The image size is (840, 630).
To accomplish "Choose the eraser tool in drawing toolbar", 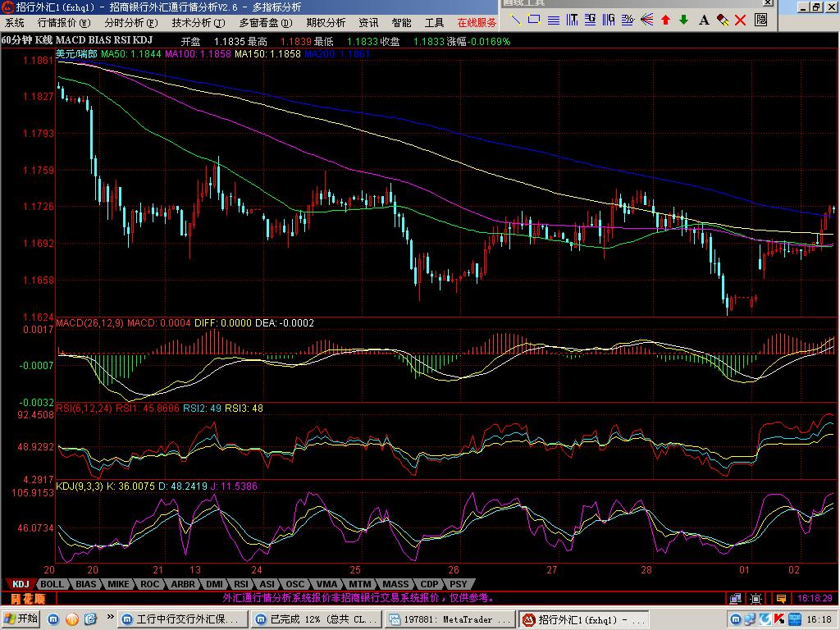I will click(x=723, y=20).
